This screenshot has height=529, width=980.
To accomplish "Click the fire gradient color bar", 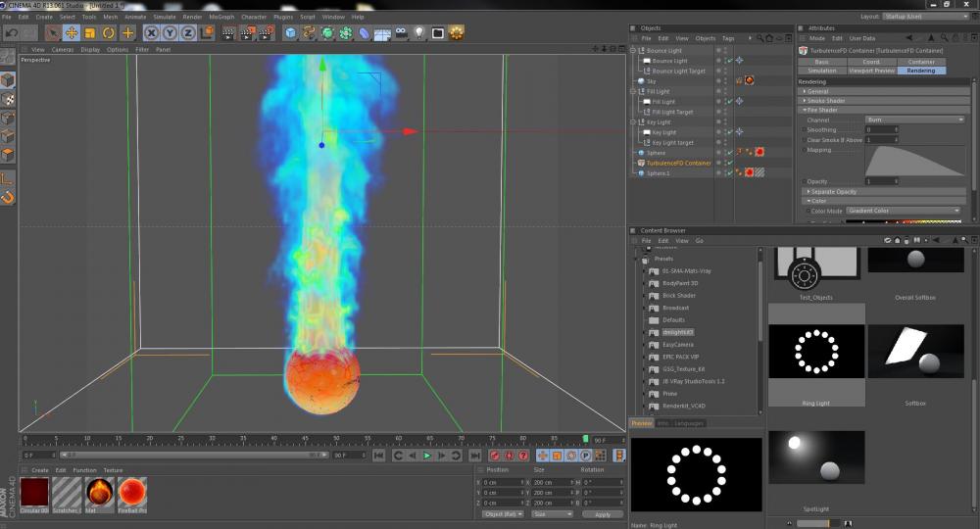I will pyautogui.click(x=904, y=221).
